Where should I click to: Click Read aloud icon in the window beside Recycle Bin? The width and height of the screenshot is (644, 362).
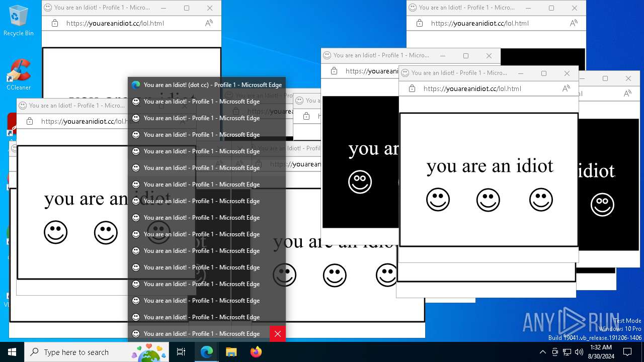[209, 23]
